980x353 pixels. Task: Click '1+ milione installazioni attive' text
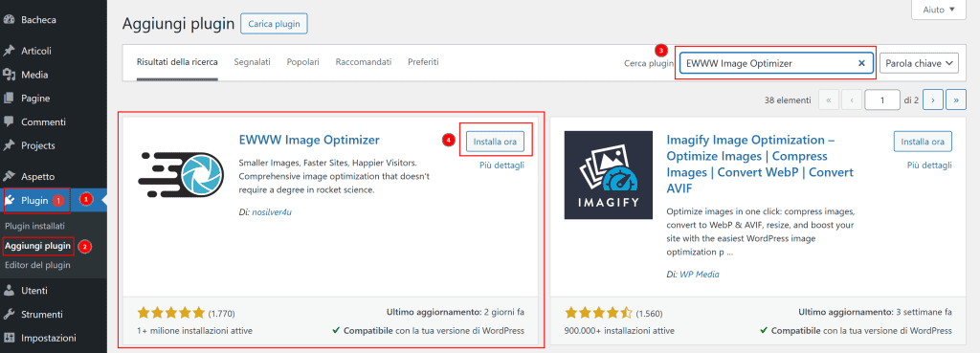pyautogui.click(x=194, y=330)
